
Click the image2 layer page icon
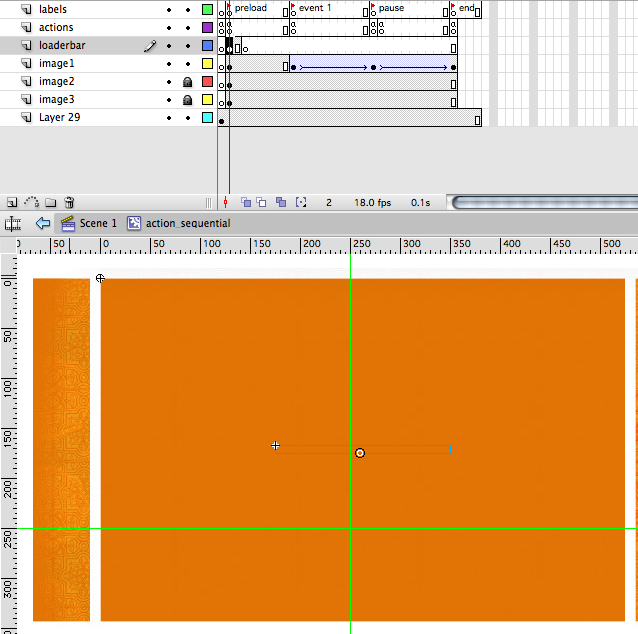26,81
